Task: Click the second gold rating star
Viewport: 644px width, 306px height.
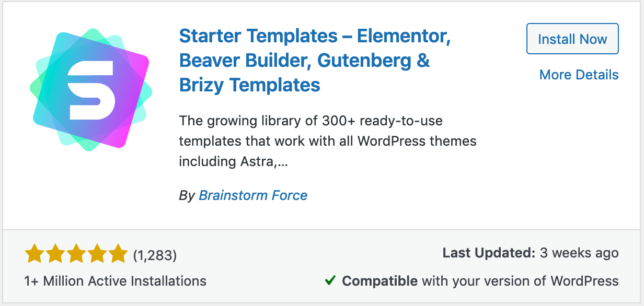Action: [x=55, y=254]
